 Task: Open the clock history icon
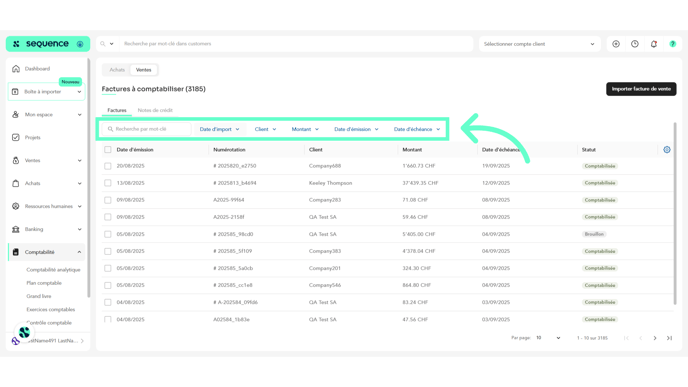[635, 44]
